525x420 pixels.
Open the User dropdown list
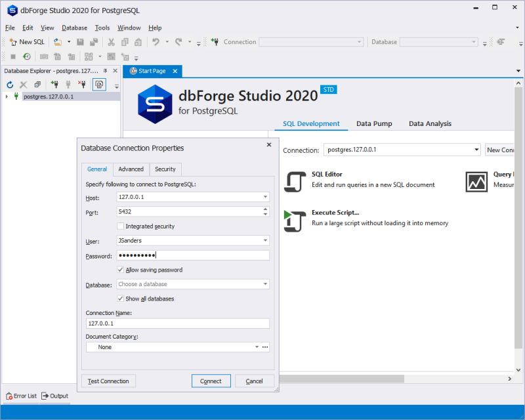[x=265, y=240]
